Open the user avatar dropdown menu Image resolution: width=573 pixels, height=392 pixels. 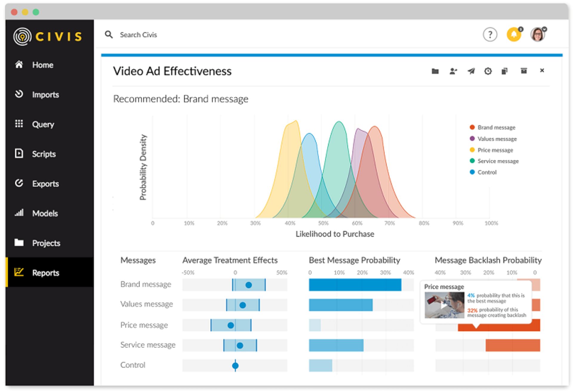coord(538,35)
